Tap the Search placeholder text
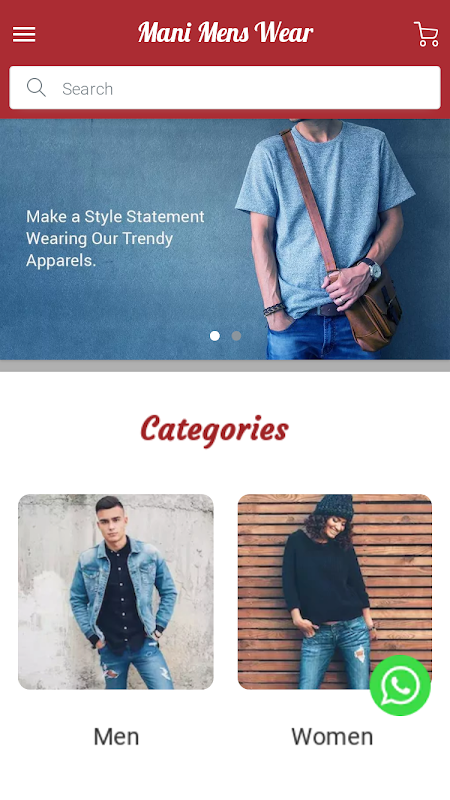This screenshot has height=800, width=450. click(x=87, y=89)
